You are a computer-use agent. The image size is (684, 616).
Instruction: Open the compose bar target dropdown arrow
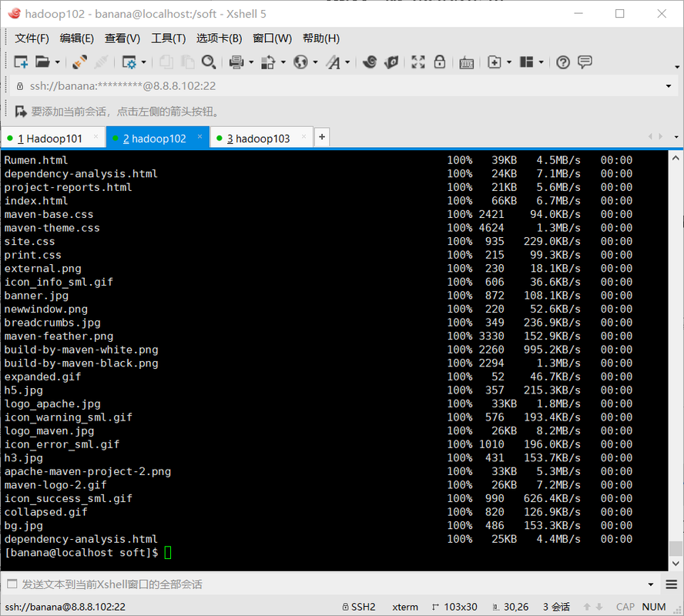[651, 584]
